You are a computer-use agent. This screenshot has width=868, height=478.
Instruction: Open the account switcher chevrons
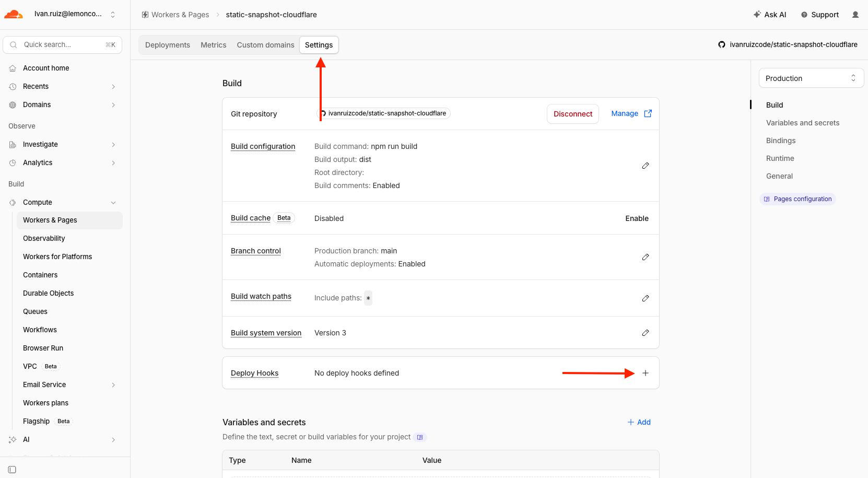pos(113,15)
